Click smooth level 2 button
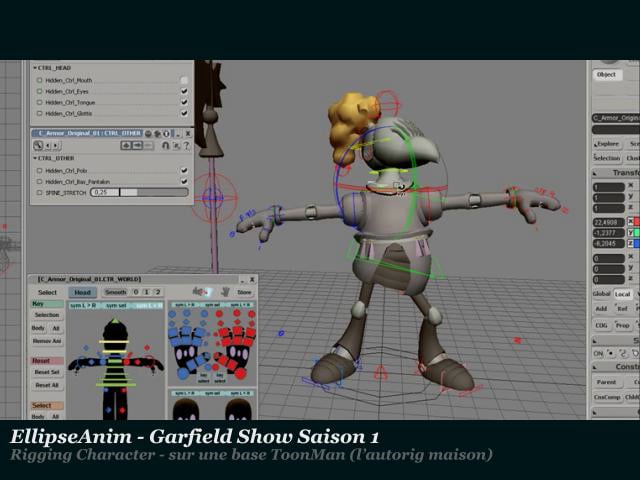 (158, 292)
